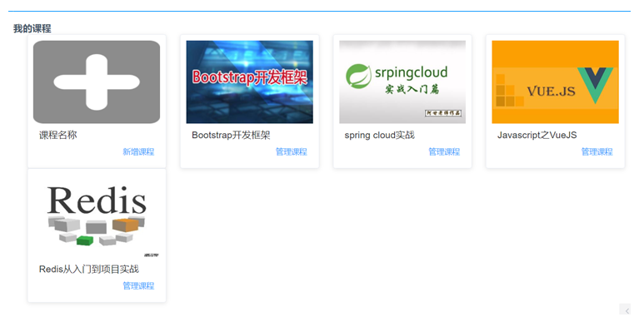This screenshot has width=644, height=317.
Task: Click the gray plus add-course image
Action: [97, 82]
